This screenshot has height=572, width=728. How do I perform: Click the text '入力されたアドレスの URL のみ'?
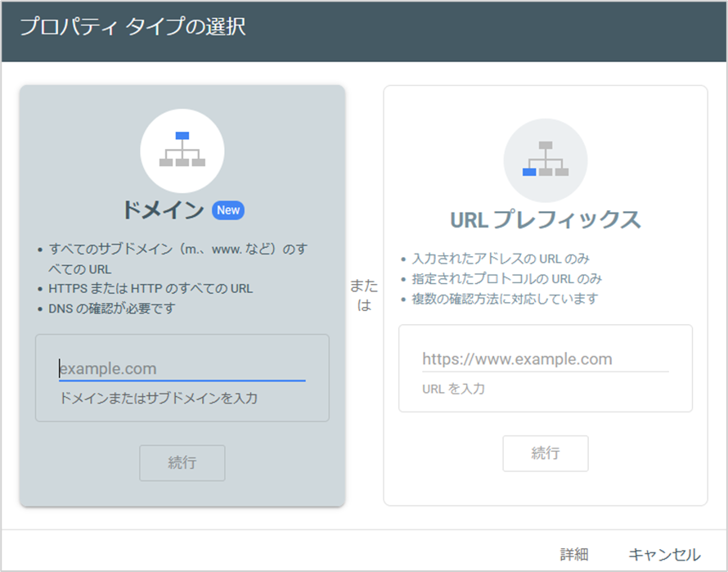coord(501,259)
